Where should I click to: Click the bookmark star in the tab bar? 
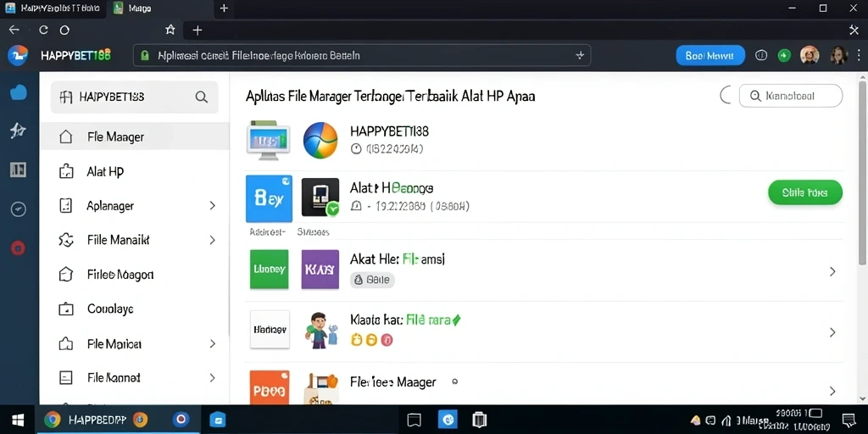[x=170, y=30]
